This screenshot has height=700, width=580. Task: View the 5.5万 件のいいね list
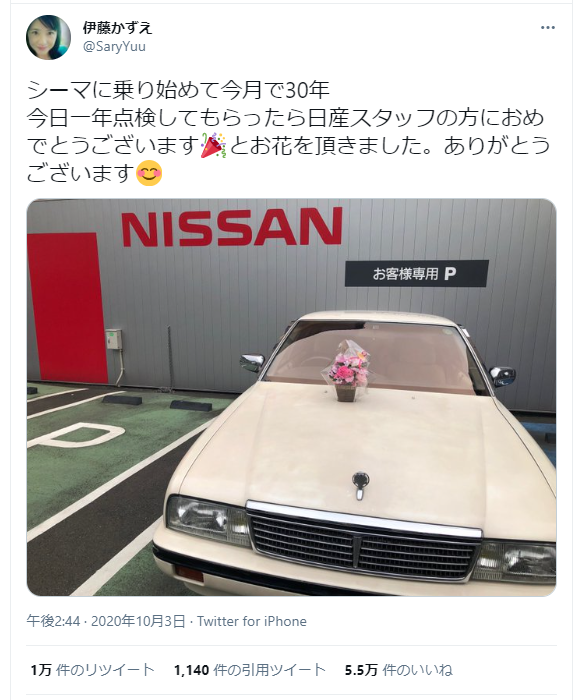(399, 670)
